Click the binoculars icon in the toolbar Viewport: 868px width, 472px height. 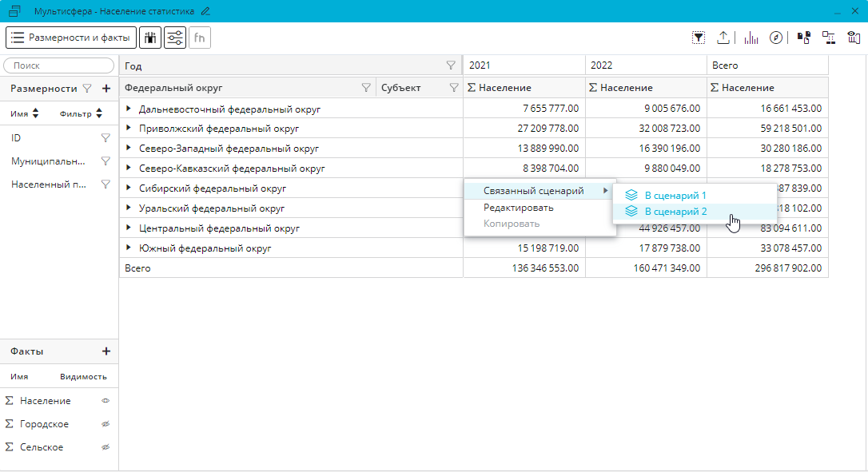pyautogui.click(x=149, y=38)
